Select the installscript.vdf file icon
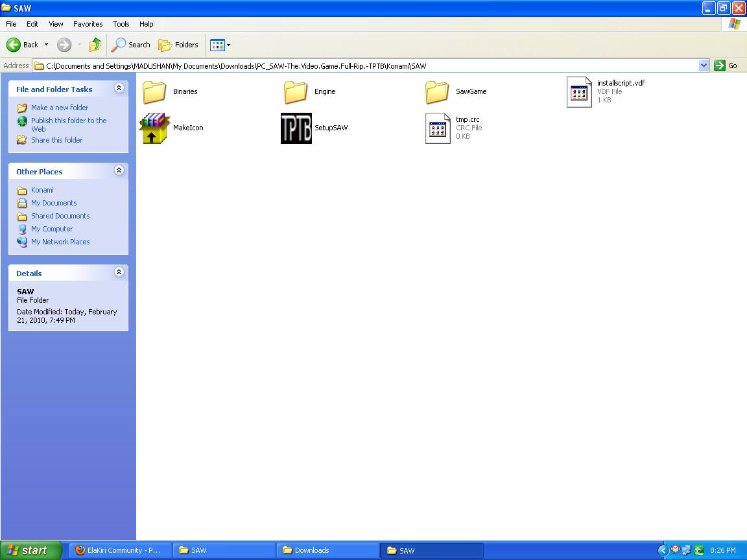 coord(579,92)
